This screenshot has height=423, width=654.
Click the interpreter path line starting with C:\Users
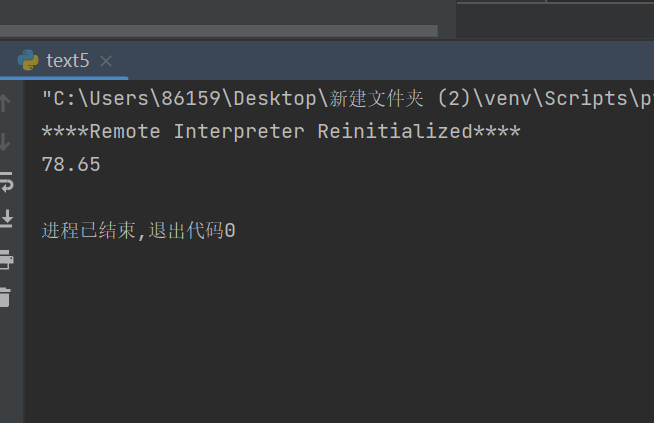point(347,99)
